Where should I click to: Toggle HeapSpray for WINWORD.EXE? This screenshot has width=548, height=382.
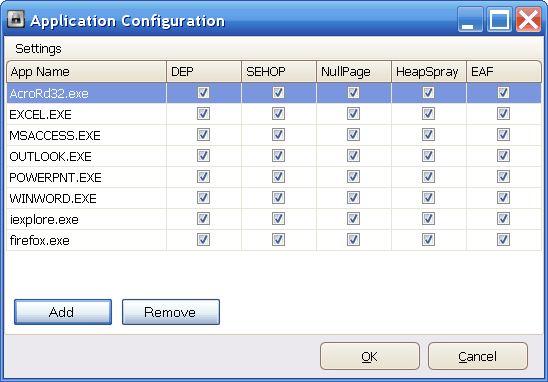pos(428,197)
